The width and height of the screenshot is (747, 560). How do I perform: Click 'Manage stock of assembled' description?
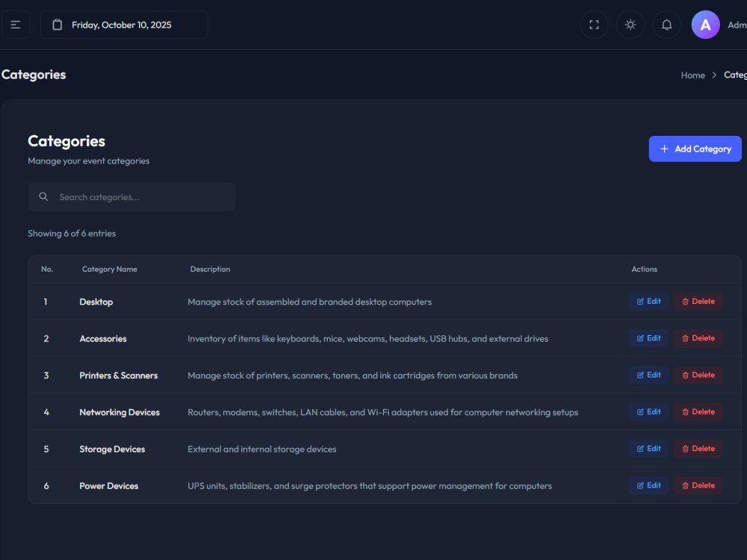point(310,302)
